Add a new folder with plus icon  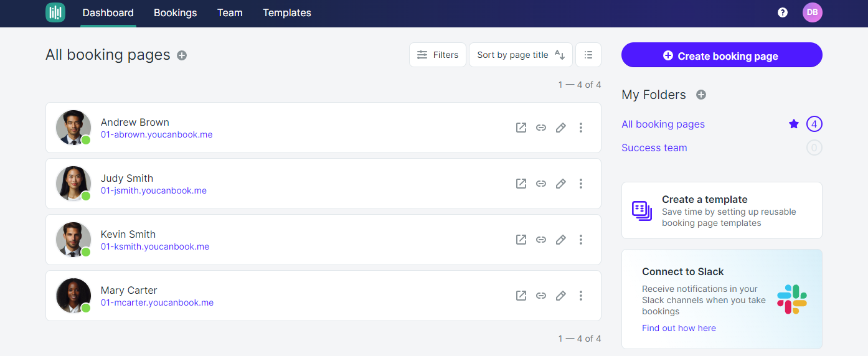[x=701, y=95]
